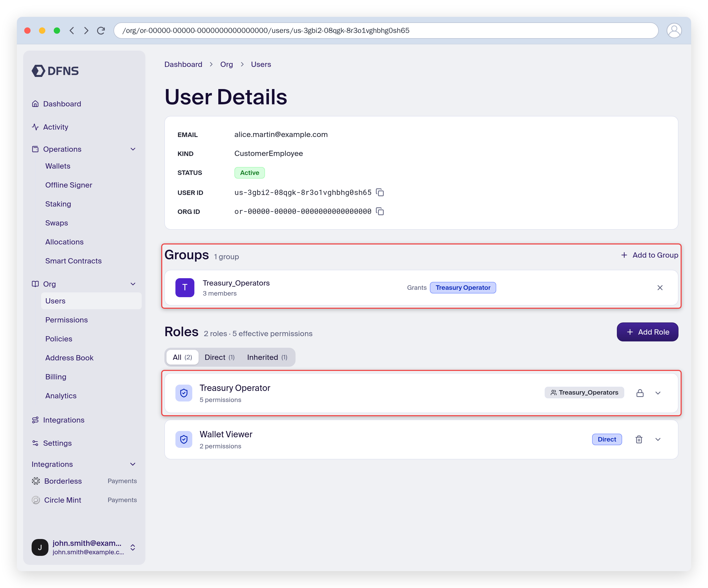Click the Add Role button
Screen dimensions: 708x588
(x=647, y=332)
